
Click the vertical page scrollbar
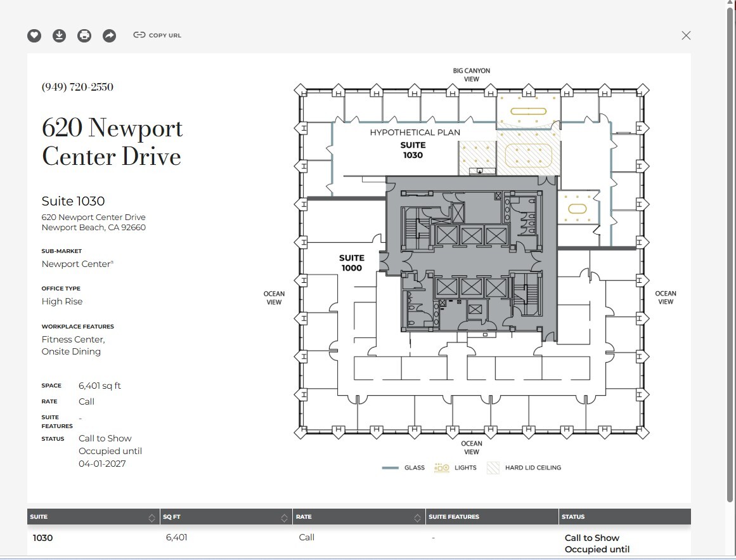(730, 254)
